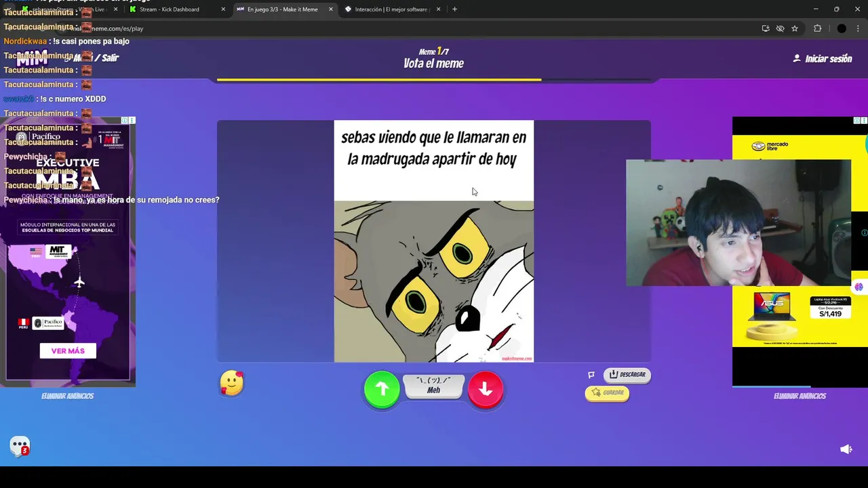
Task: Close the Kick Dashboard tab
Action: click(223, 9)
